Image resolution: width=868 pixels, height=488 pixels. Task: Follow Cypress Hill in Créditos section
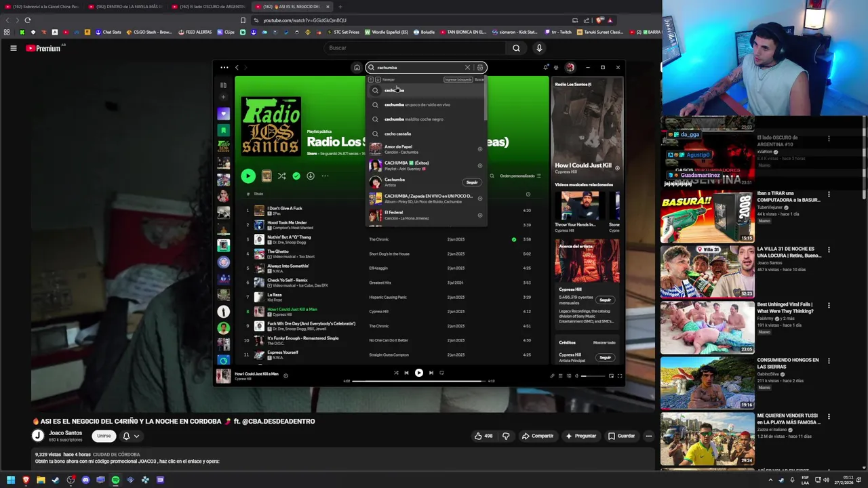[x=605, y=357]
